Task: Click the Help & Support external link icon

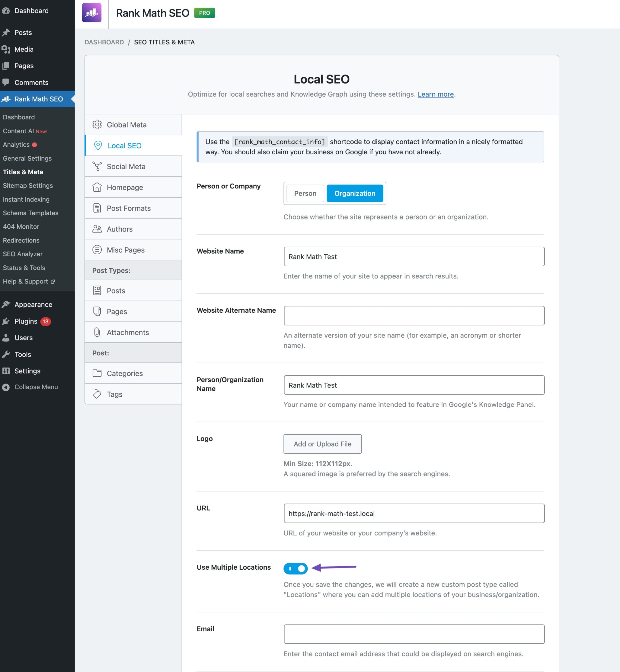Action: coord(53,282)
